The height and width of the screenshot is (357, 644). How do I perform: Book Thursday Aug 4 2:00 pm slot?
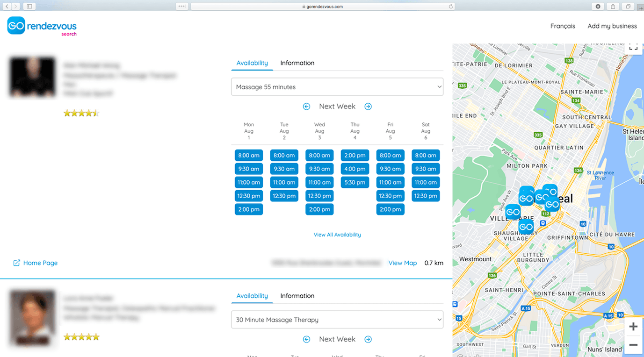tap(355, 155)
